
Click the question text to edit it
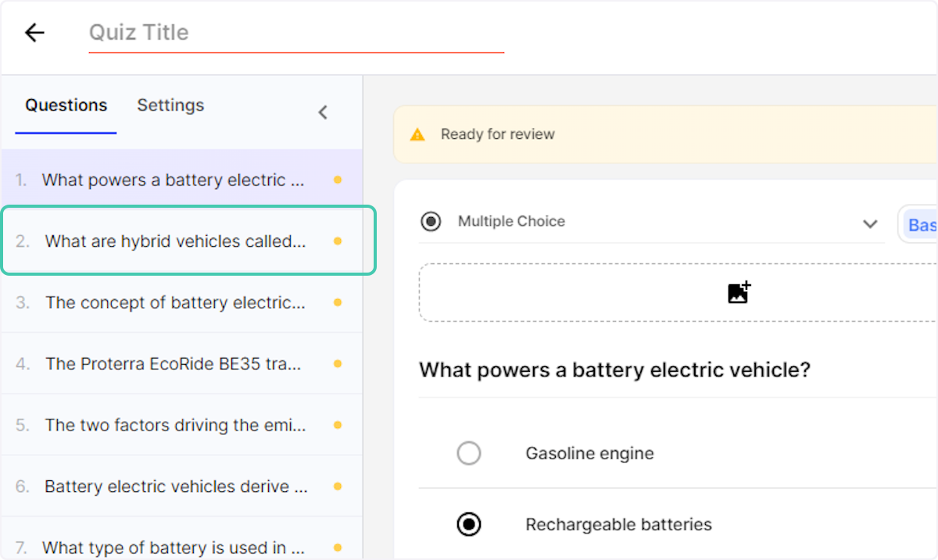coord(614,369)
